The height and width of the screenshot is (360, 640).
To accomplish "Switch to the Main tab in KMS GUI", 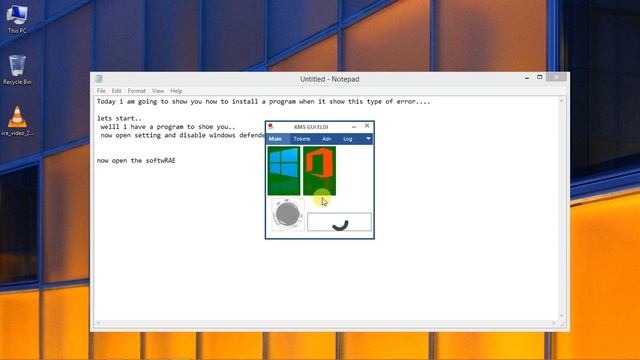I will 275,139.
